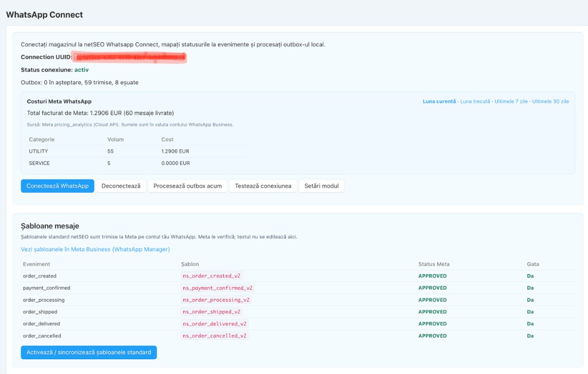Disconnect using the Deconectează button
Image resolution: width=588 pixels, height=374 pixels.
click(121, 186)
